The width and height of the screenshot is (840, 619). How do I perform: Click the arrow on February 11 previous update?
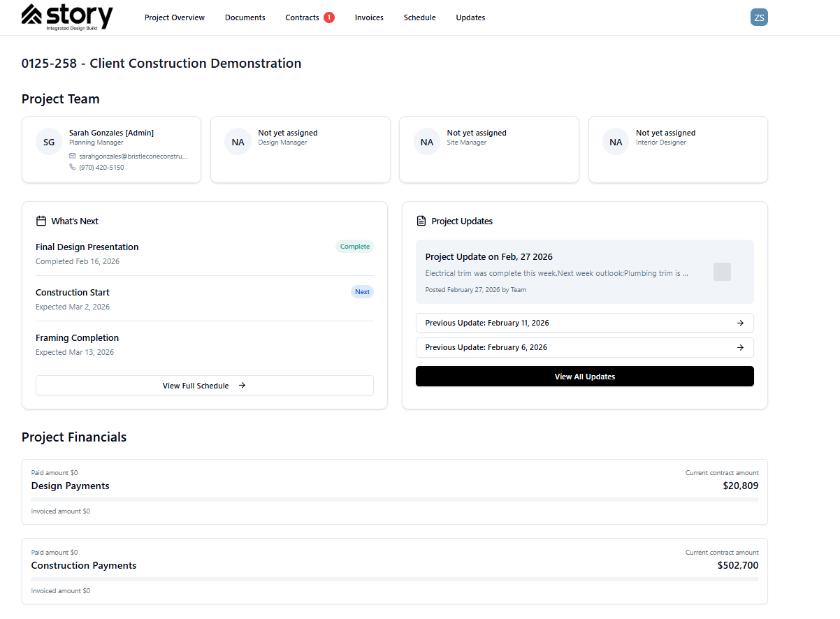pyautogui.click(x=740, y=323)
